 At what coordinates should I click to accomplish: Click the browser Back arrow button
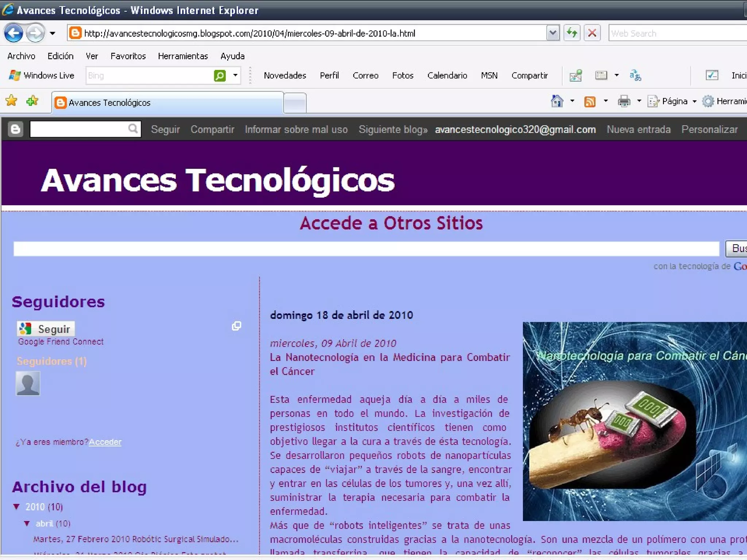tap(14, 33)
